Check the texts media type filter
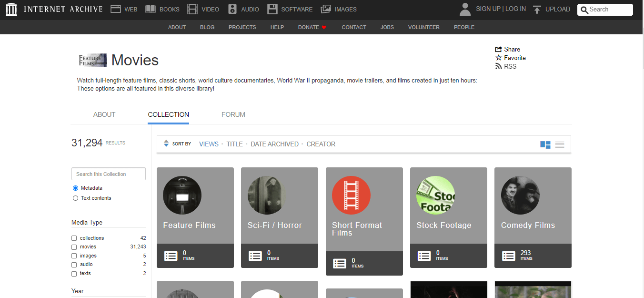The image size is (644, 298). [x=74, y=274]
